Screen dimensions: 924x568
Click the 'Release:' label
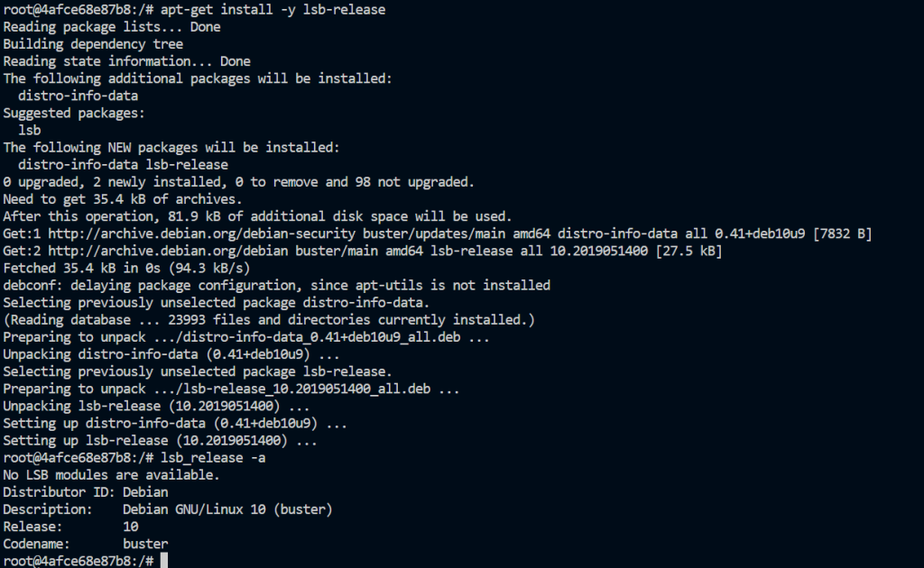33,527
